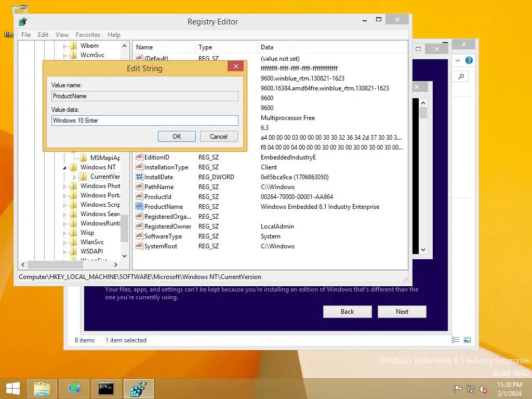532x399 pixels.
Task: Click the ProductName string value icon
Action: (x=139, y=206)
